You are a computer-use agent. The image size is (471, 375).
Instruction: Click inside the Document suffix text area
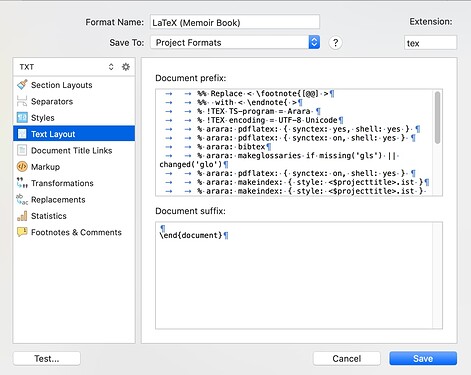(x=299, y=275)
